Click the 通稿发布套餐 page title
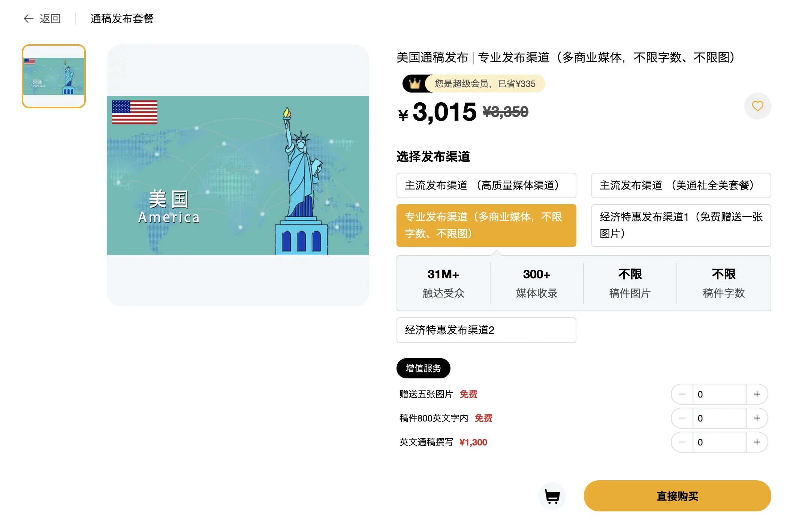 tap(122, 19)
